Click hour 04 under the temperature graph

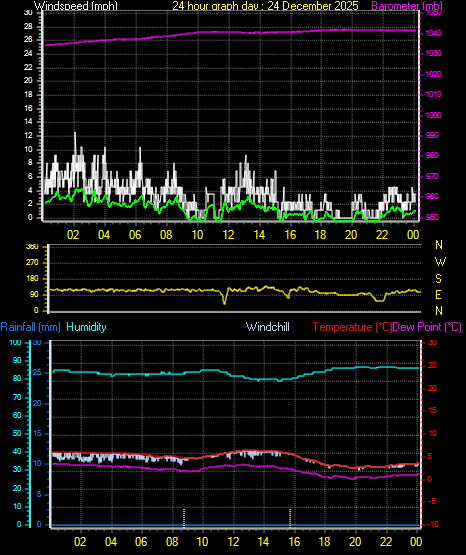click(x=111, y=542)
